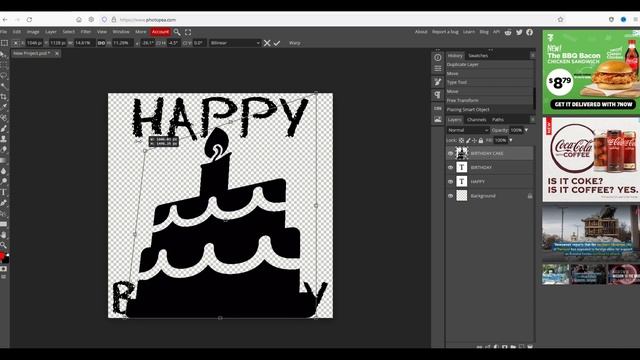
Task: Open the Normal blend mode dropdown
Action: click(468, 130)
